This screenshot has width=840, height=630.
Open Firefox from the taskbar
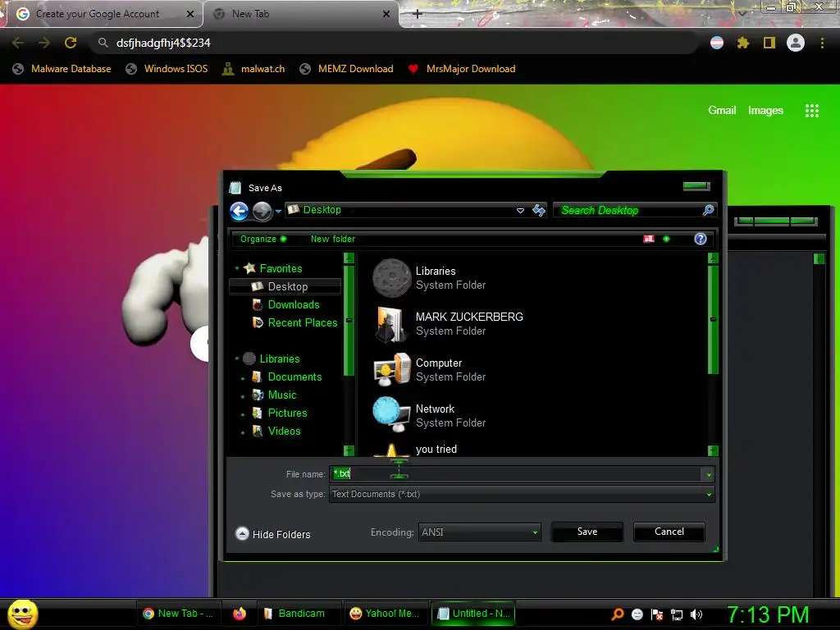(240, 614)
